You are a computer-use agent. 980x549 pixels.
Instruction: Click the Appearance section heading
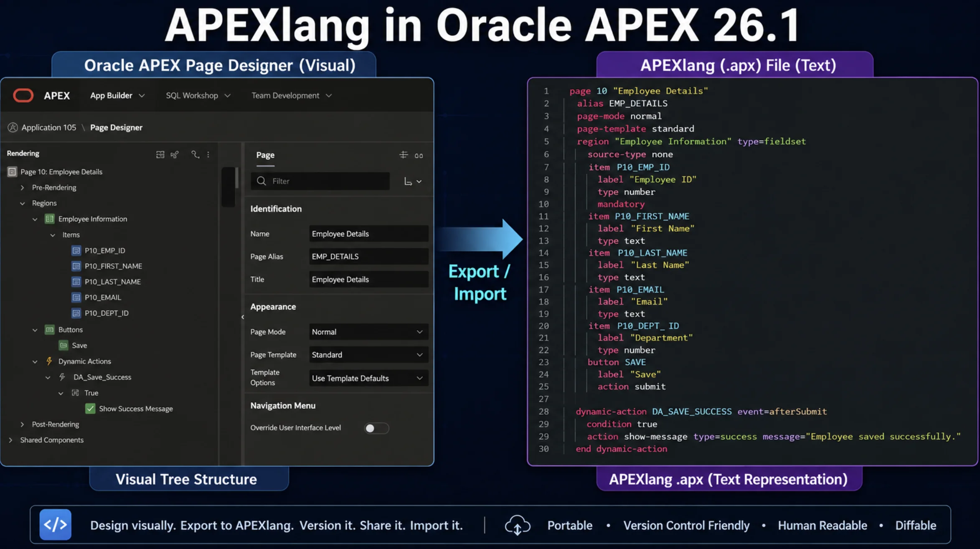tap(273, 307)
